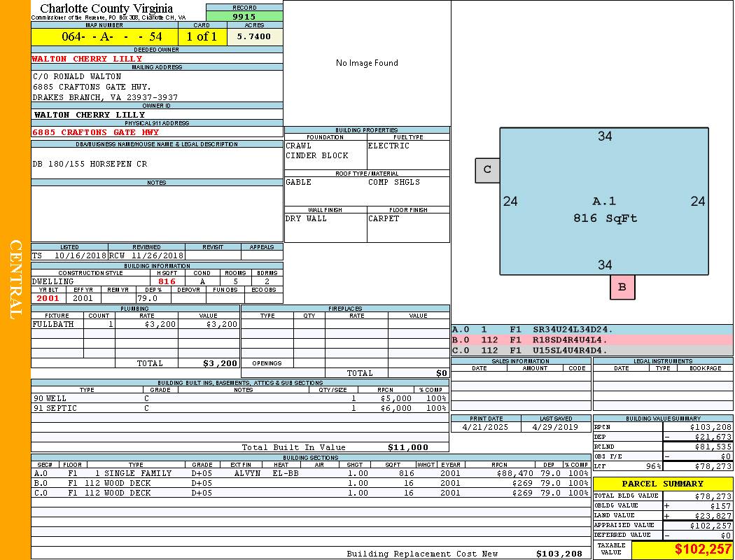Click the legal description DB 180/155 HORSEPEN CR
Viewport: 735px width, 560px height.
click(x=90, y=164)
